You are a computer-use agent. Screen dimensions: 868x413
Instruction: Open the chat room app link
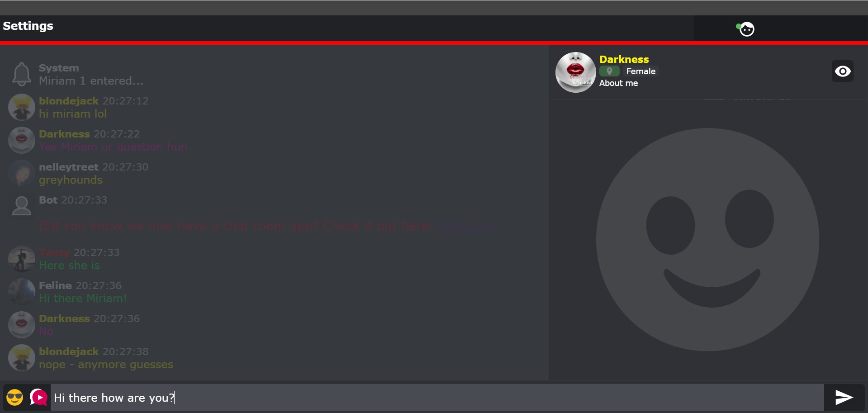click(x=467, y=226)
